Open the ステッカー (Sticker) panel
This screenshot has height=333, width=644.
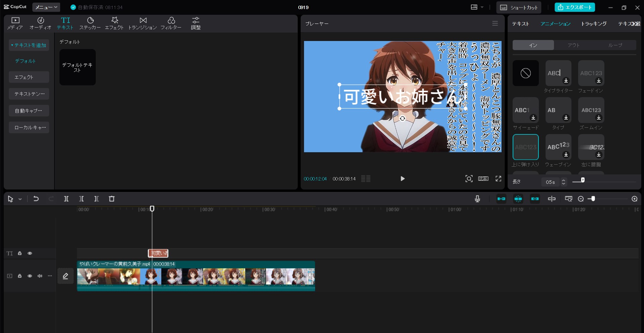click(x=90, y=23)
